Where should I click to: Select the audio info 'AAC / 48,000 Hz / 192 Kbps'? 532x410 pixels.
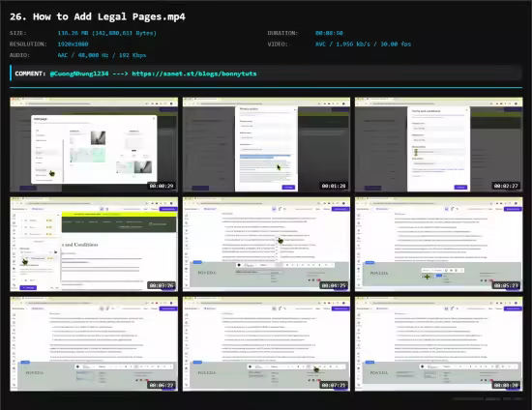click(102, 55)
